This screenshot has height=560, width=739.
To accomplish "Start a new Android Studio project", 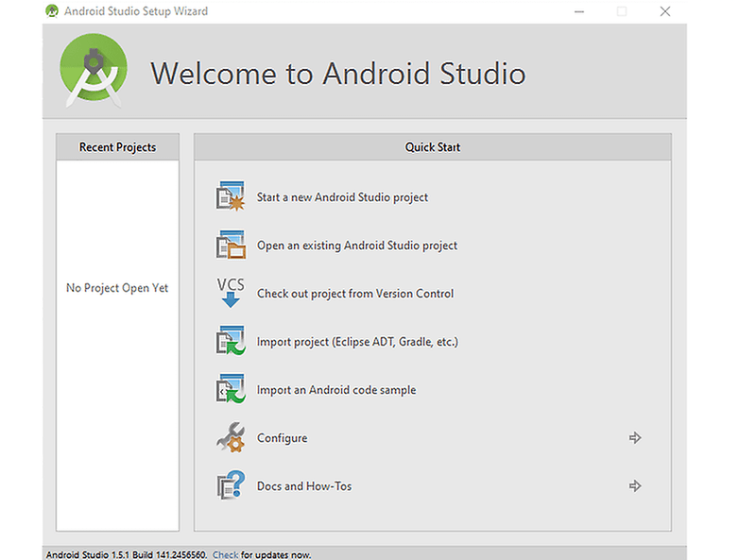I will pos(342,196).
